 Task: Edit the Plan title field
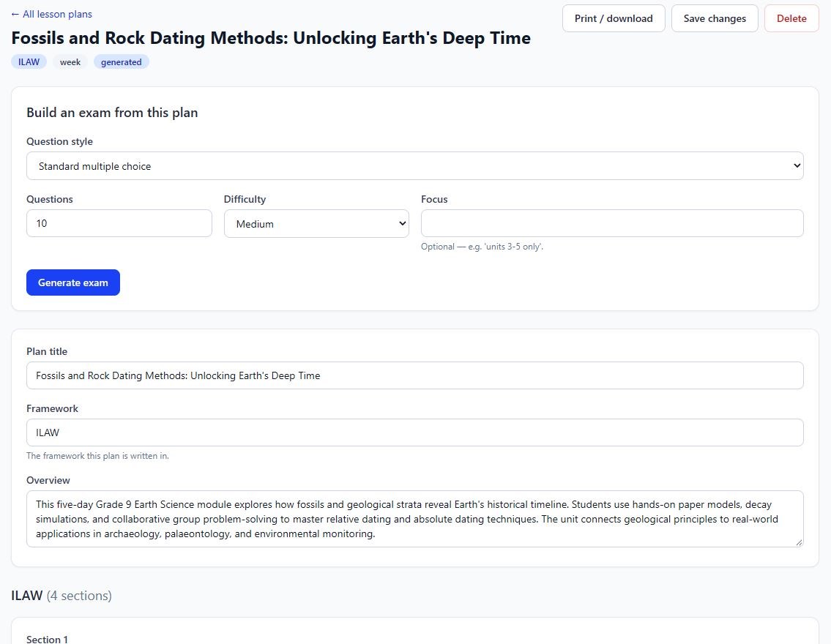(x=415, y=375)
